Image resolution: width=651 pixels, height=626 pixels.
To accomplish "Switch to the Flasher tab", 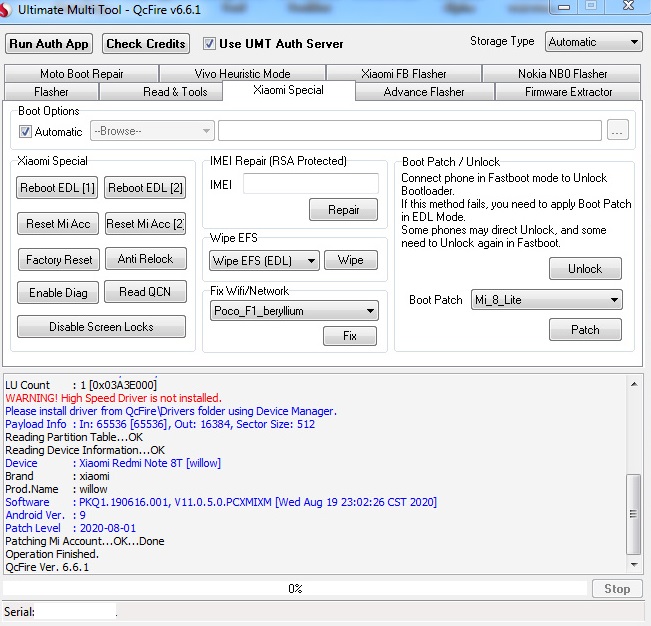I will coord(51,92).
